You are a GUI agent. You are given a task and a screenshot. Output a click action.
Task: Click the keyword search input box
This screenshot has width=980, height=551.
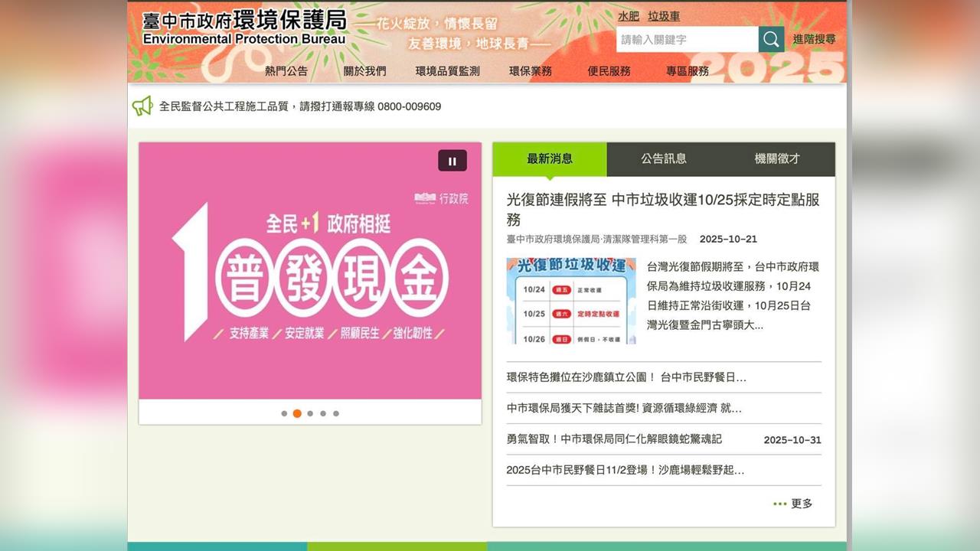(x=687, y=39)
